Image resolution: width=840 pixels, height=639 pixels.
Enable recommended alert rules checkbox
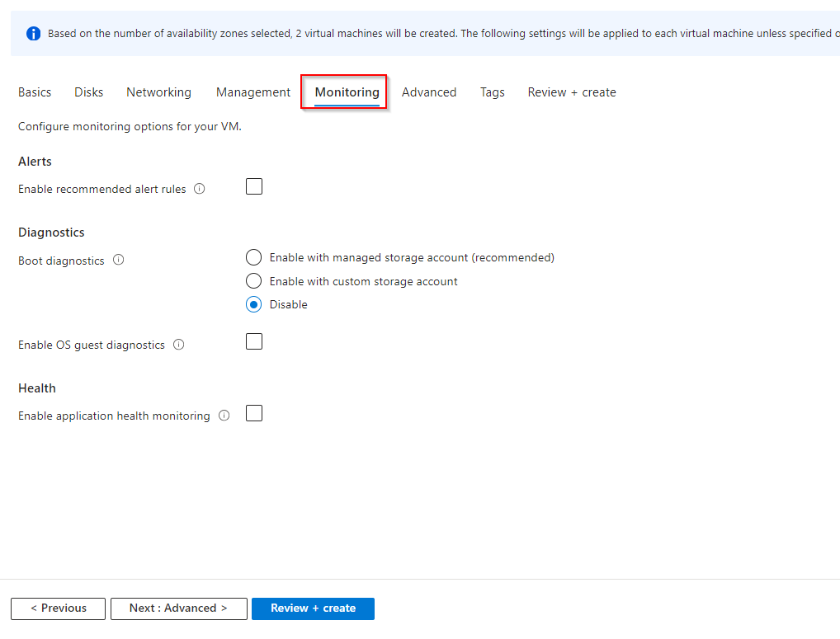[254, 187]
